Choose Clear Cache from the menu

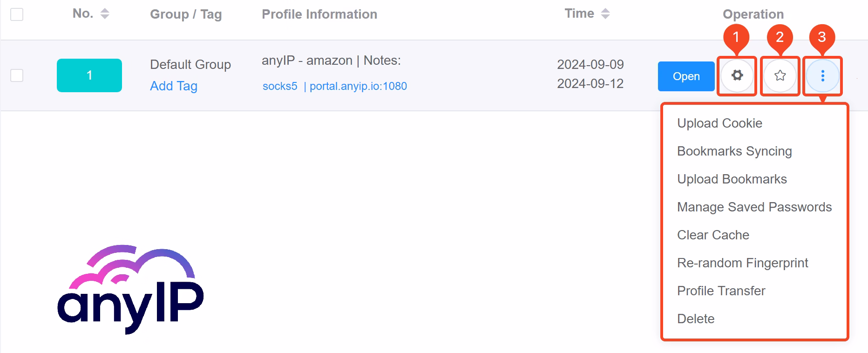pos(713,235)
